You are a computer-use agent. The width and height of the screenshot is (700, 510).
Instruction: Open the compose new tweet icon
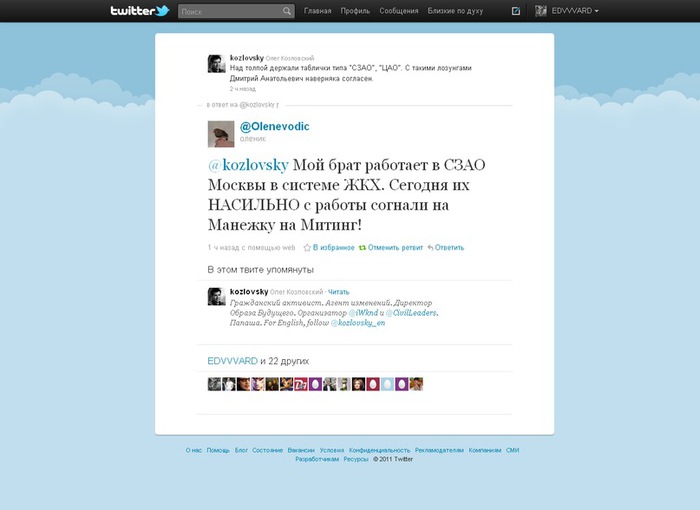(516, 11)
